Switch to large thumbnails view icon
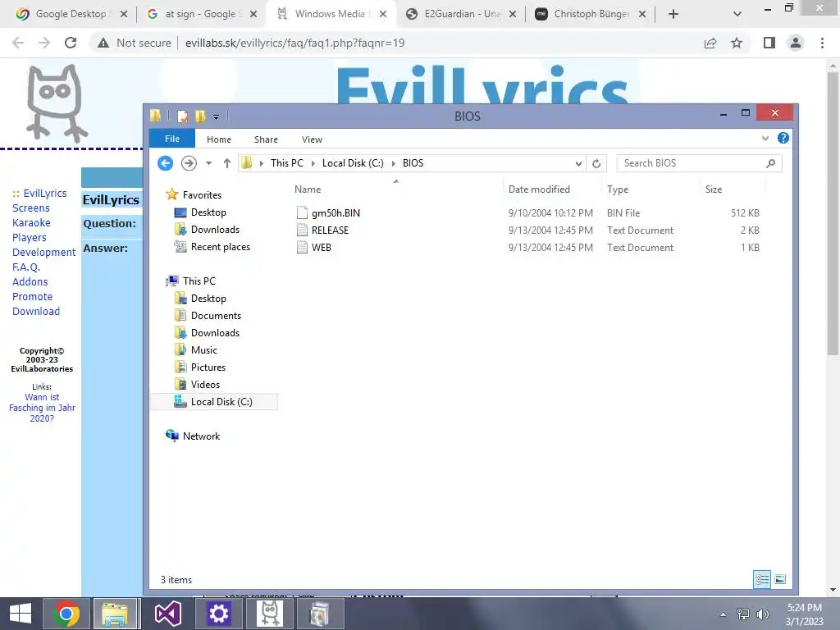The height and width of the screenshot is (630, 840). coord(780,579)
